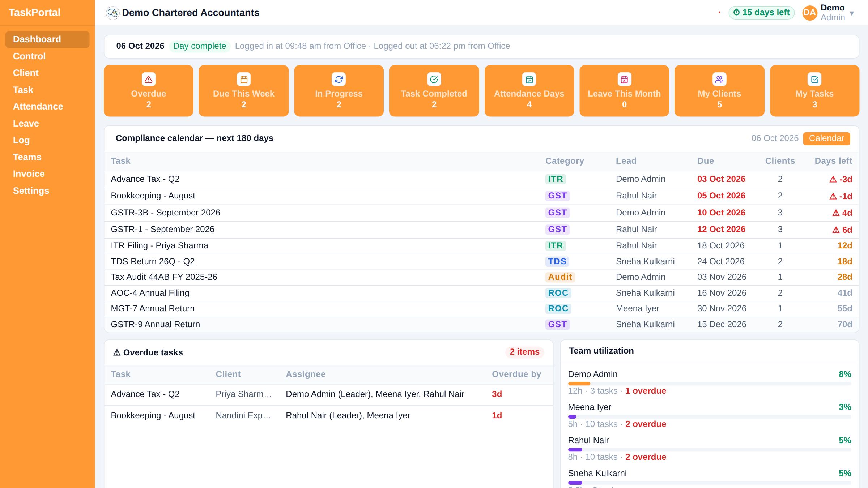
Task: Click the DA user avatar
Action: tap(809, 13)
